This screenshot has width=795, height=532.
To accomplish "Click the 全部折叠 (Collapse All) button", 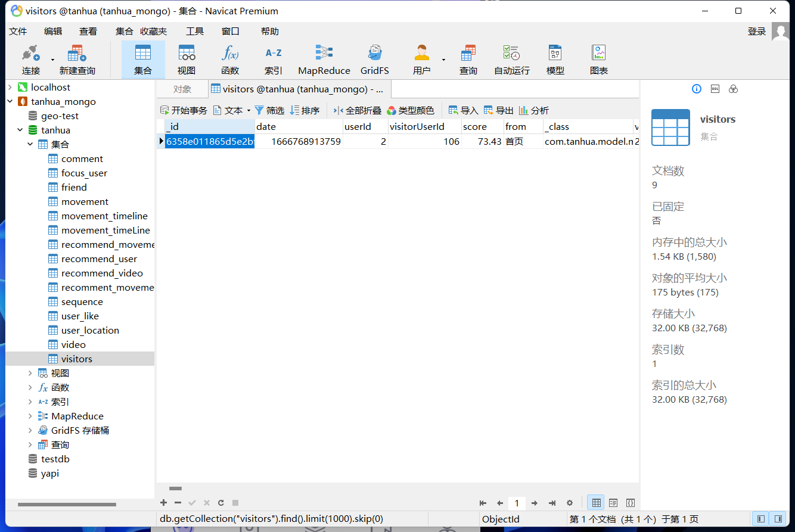I will coord(358,111).
